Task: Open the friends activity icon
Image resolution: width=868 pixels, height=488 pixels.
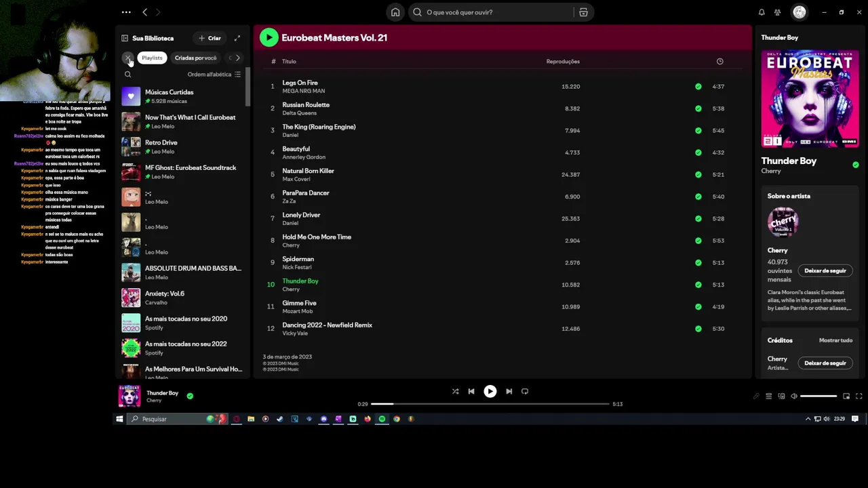Action: coord(778,12)
